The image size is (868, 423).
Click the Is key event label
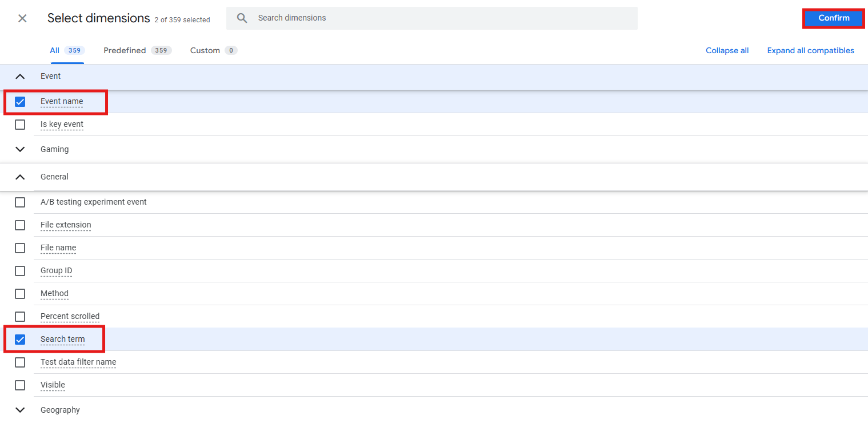pyautogui.click(x=62, y=124)
